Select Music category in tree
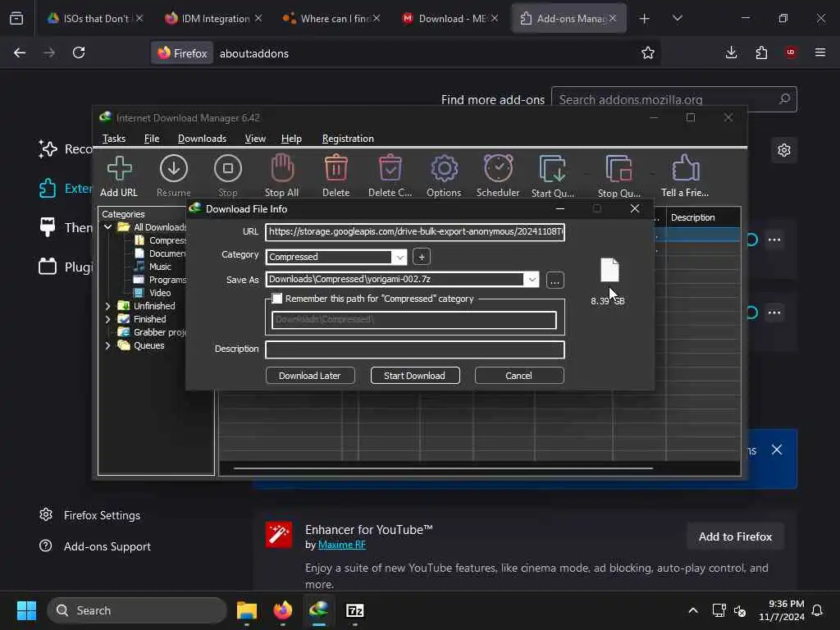840x630 pixels. coord(160,267)
